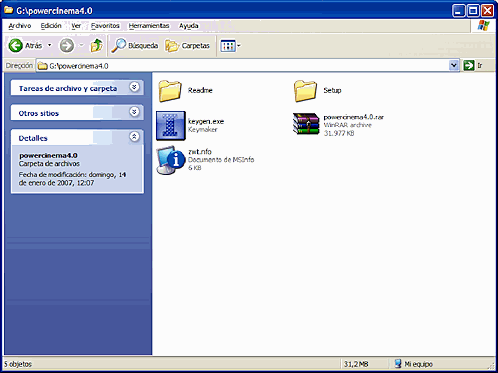Select the Setup folder icon

305,91
